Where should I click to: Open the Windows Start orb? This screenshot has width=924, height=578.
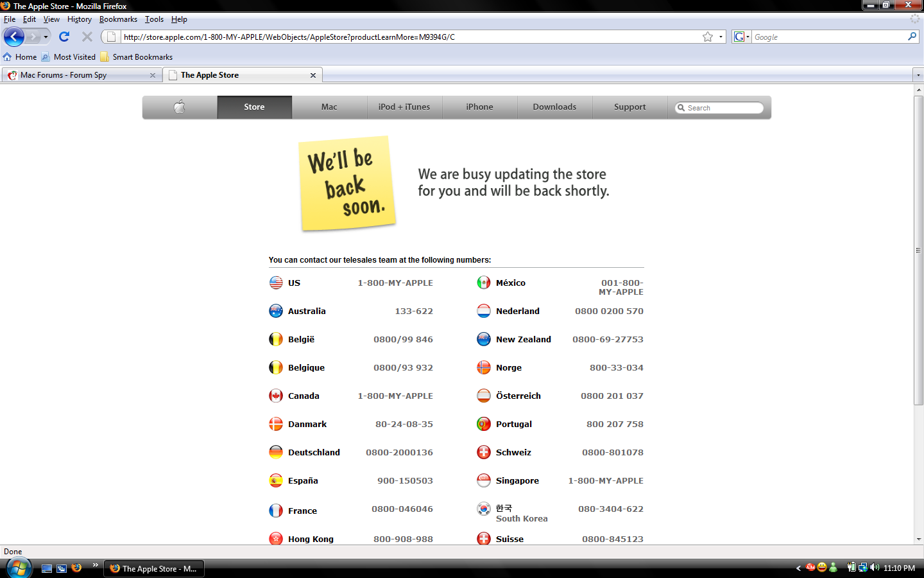(x=19, y=568)
